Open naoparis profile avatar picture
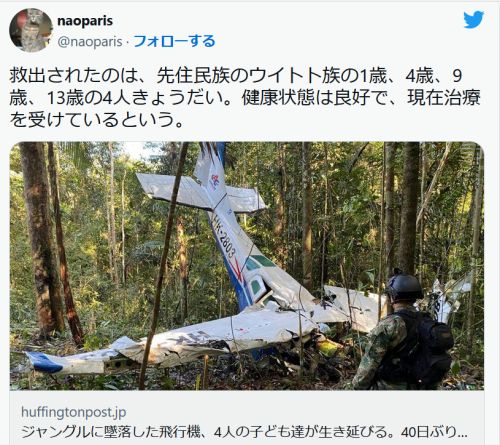The height and width of the screenshot is (445, 500). pyautogui.click(x=31, y=30)
